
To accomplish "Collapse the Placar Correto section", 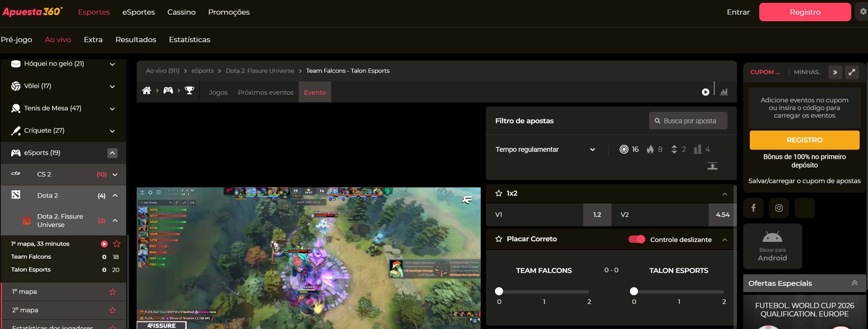I will click(x=725, y=240).
